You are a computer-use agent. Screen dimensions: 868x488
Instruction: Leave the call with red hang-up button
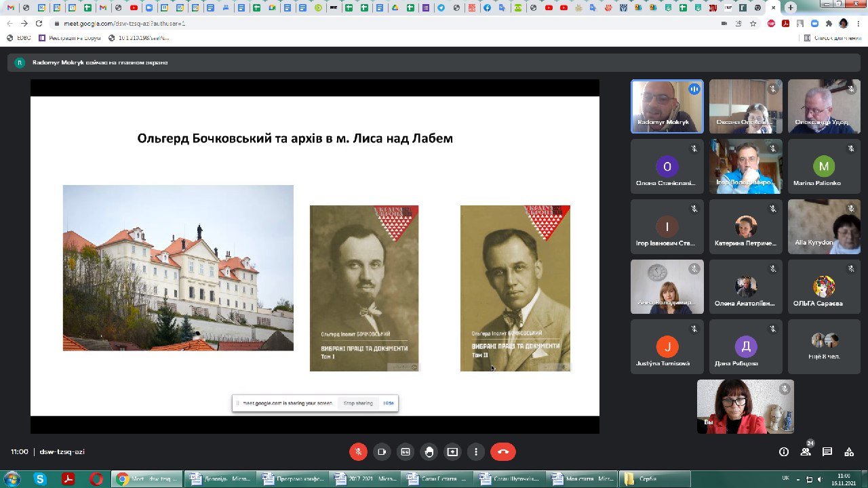[502, 451]
